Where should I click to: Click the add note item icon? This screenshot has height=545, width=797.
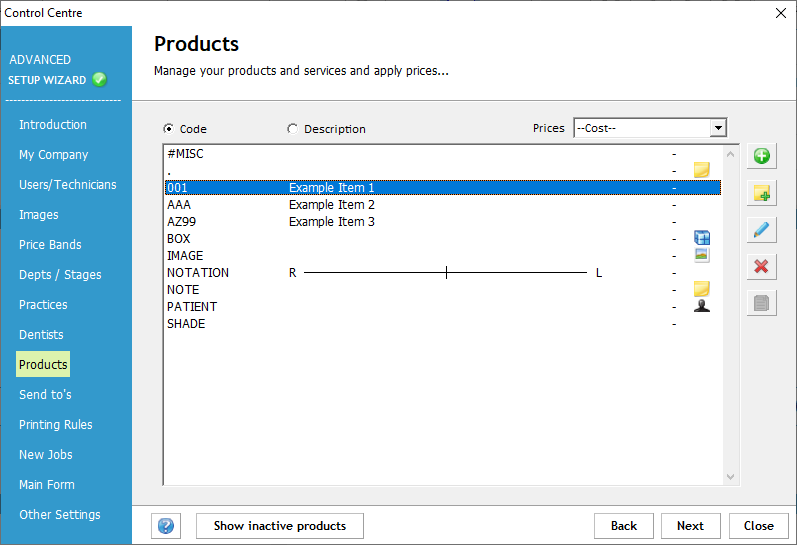click(761, 193)
